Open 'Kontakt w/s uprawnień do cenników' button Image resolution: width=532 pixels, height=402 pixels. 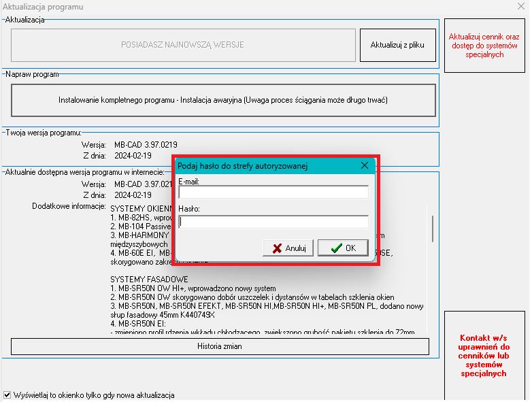click(x=484, y=356)
